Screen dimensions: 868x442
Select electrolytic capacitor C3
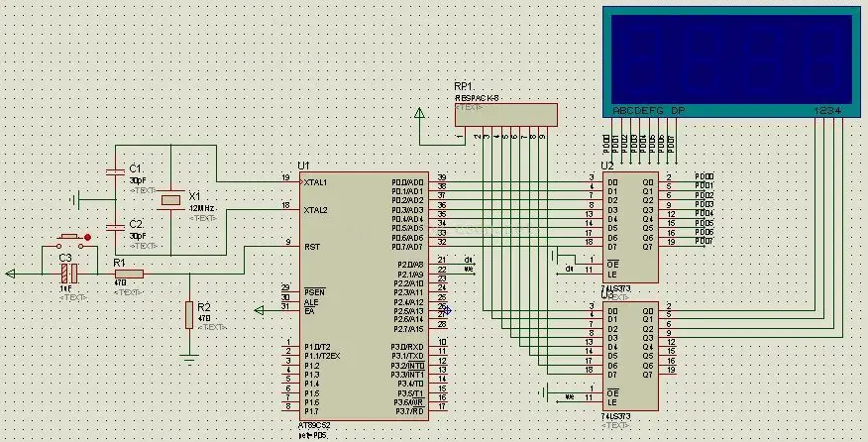(x=69, y=273)
